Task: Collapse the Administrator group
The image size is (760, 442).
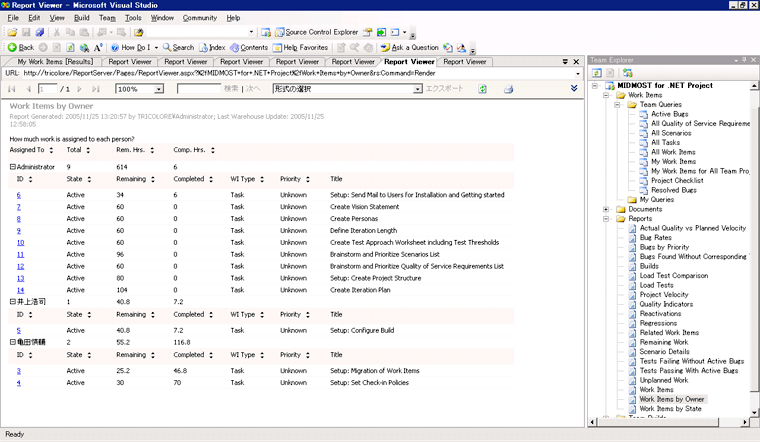Action: (x=13, y=166)
